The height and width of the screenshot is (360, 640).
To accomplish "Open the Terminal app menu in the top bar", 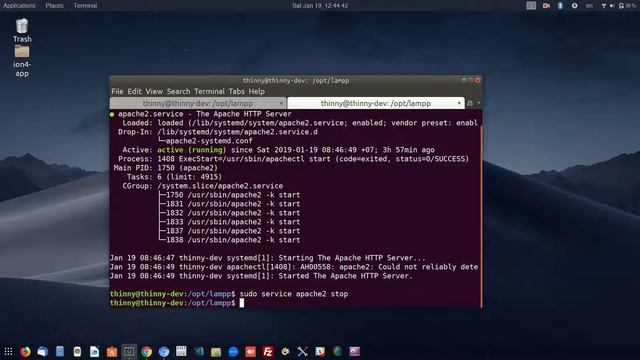I will pos(85,6).
